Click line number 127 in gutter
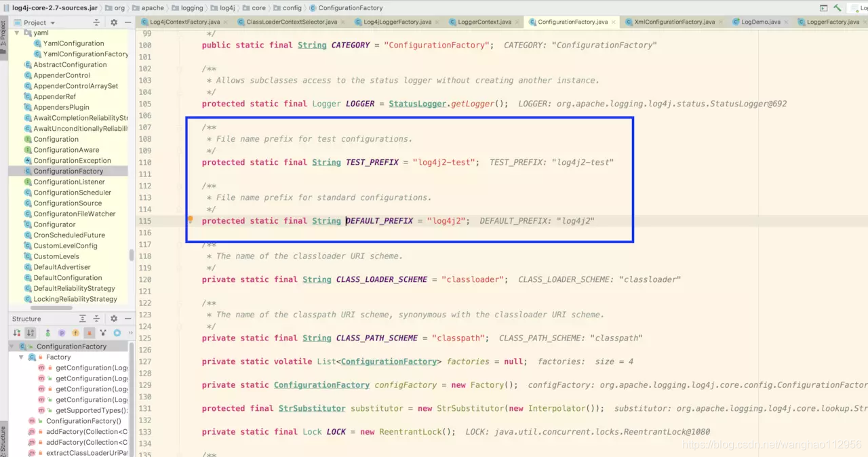 144,361
